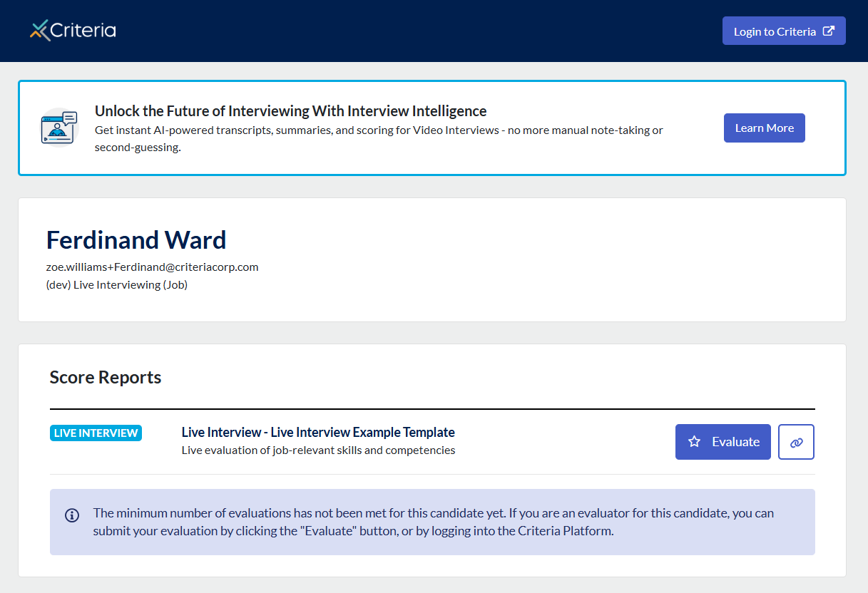868x593 pixels.
Task: Click the 'Get instant AI-powered transcripts' description
Action: coord(379,139)
